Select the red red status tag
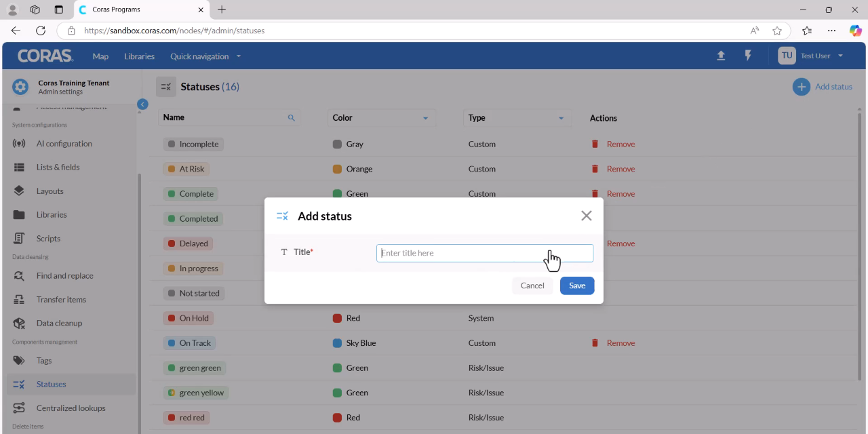Screen dimensions: 868x434 coord(186,418)
